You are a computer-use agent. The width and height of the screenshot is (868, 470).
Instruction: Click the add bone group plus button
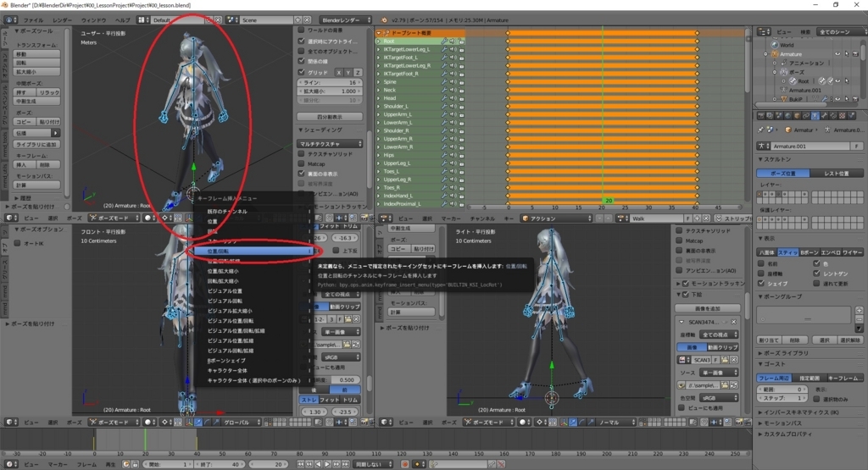click(x=860, y=310)
